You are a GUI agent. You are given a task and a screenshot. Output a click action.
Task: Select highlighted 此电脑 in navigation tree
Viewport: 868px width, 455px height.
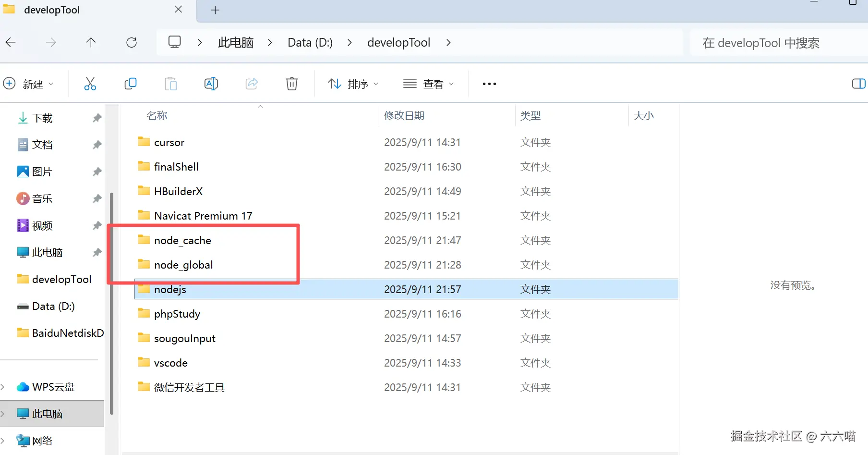click(52, 414)
